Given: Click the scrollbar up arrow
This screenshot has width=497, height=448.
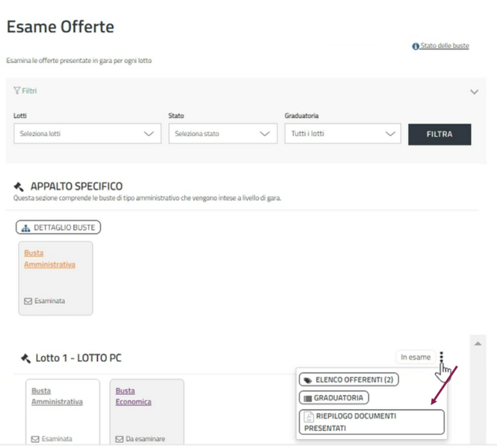Looking at the screenshot, I should coord(476,343).
